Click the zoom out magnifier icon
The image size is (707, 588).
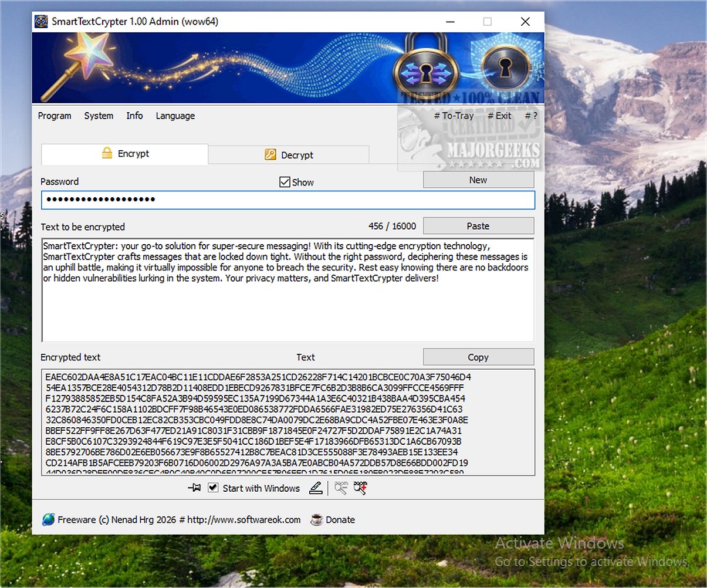point(341,488)
